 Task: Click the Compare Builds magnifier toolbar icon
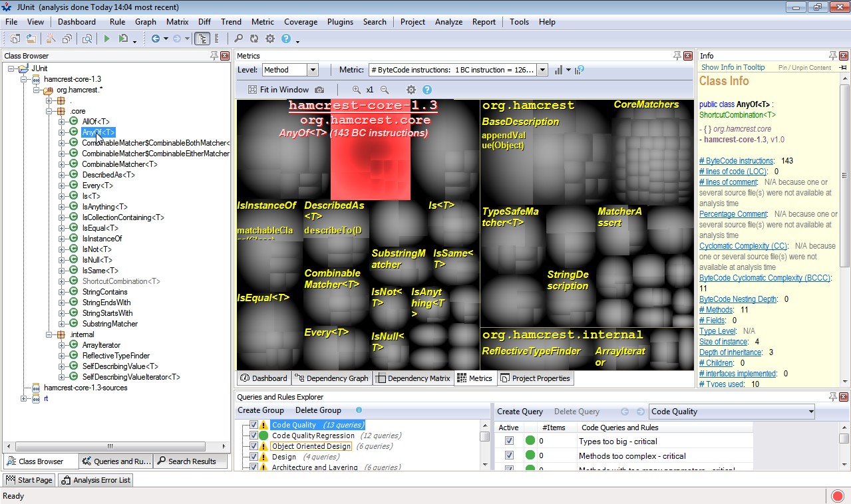coord(87,39)
